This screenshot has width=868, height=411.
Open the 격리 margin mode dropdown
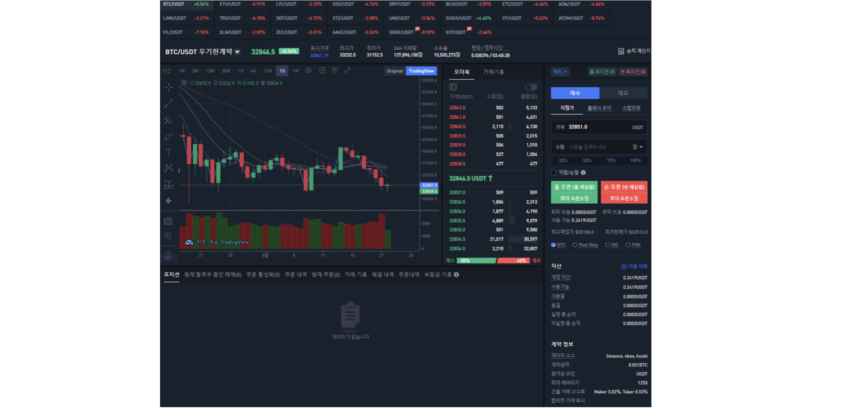(560, 72)
